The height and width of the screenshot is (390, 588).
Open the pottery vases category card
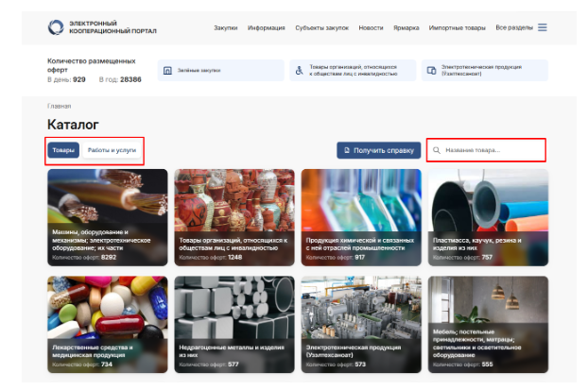pyautogui.click(x=234, y=217)
